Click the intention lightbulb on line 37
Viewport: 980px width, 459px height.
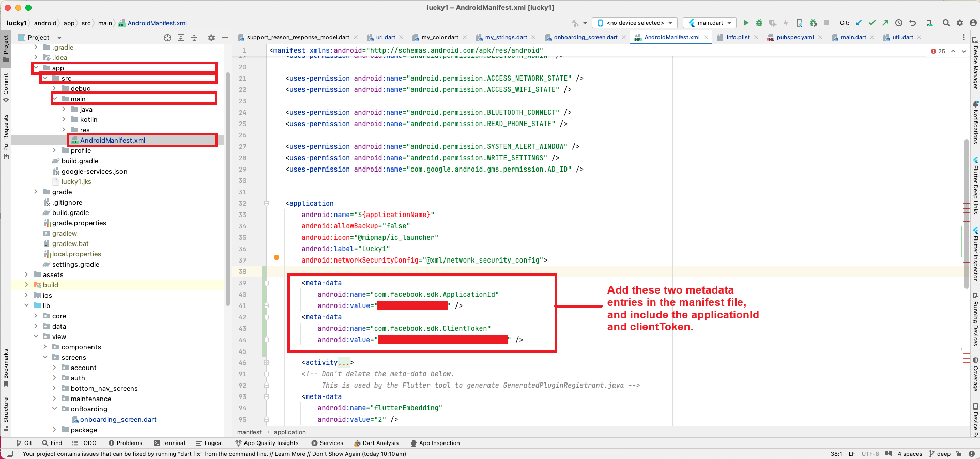click(277, 258)
